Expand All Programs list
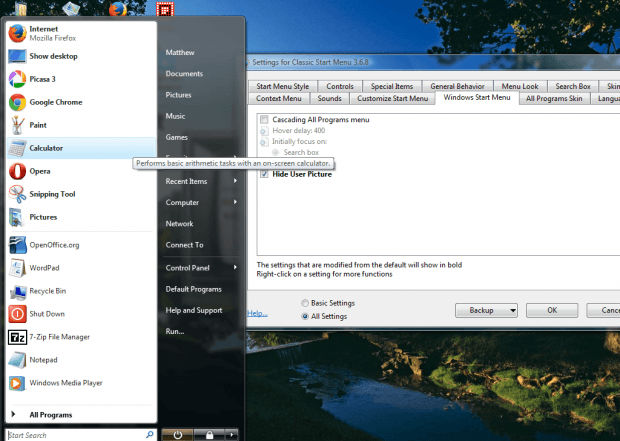This screenshot has height=441, width=620. [51, 415]
